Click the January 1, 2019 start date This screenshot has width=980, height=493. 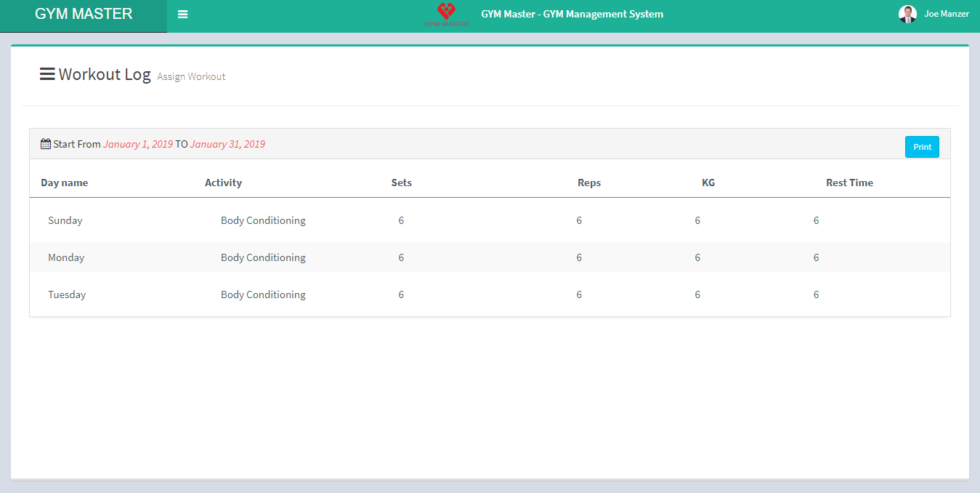tap(138, 145)
